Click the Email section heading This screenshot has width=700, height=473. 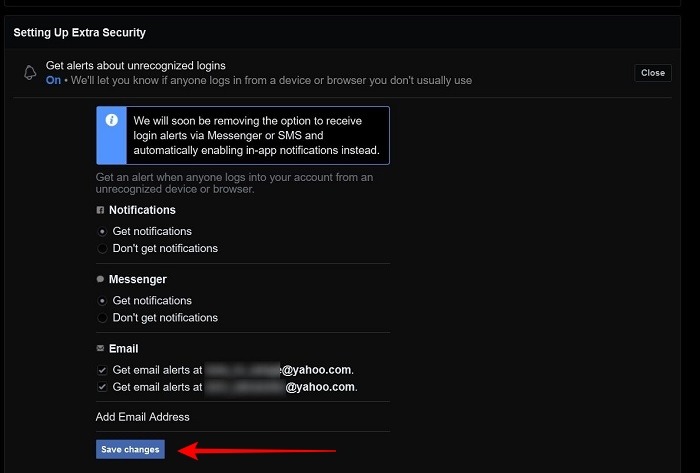[124, 349]
